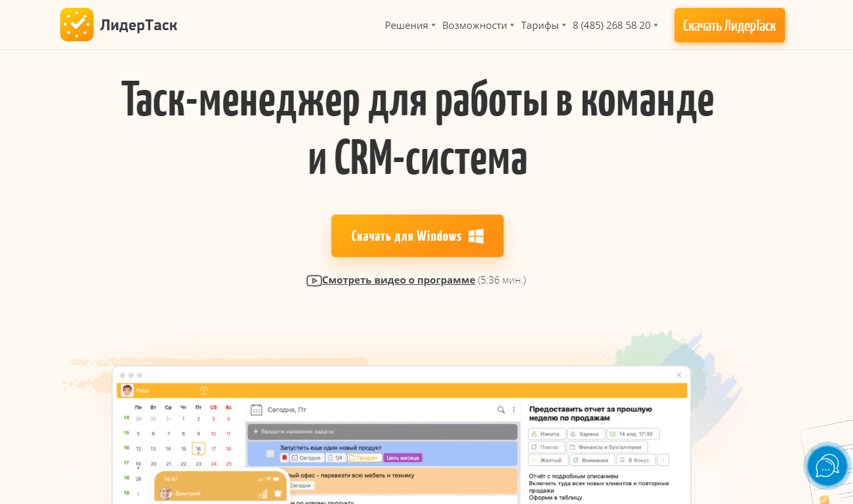This screenshot has width=853, height=504.
Task: Click Петр's avatar in the app preview
Action: point(127,390)
